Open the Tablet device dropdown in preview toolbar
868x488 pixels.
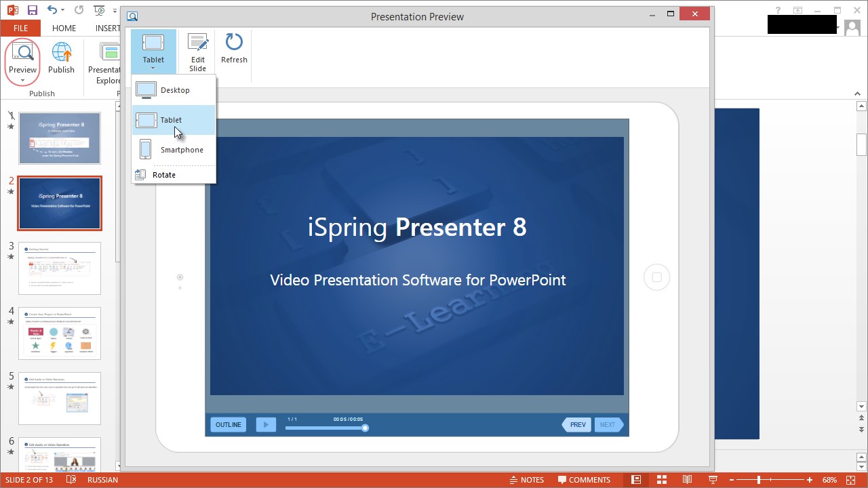pyautogui.click(x=153, y=52)
